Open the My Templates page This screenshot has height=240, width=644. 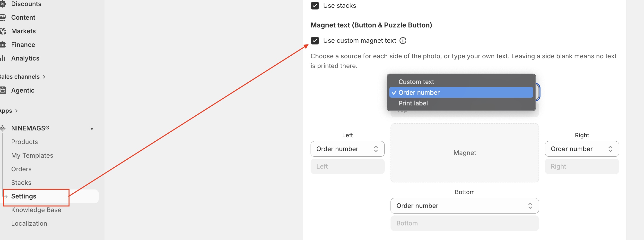pyautogui.click(x=32, y=155)
